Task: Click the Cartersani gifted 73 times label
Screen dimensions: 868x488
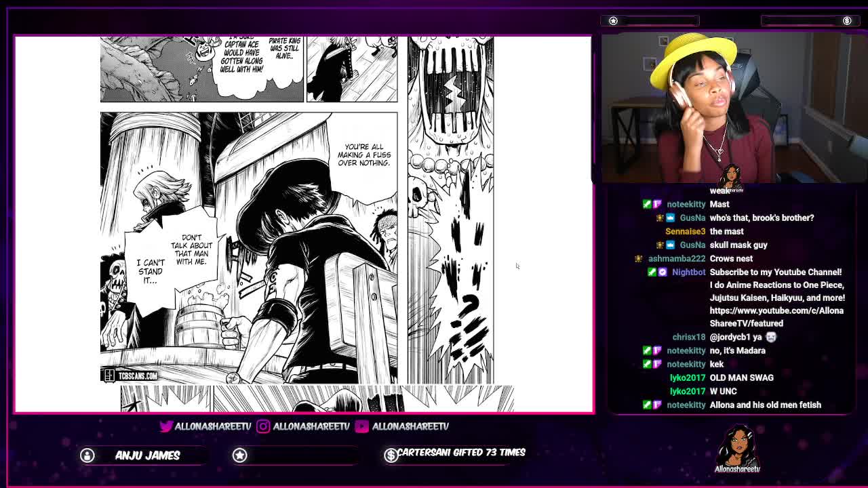Action: pos(461,452)
